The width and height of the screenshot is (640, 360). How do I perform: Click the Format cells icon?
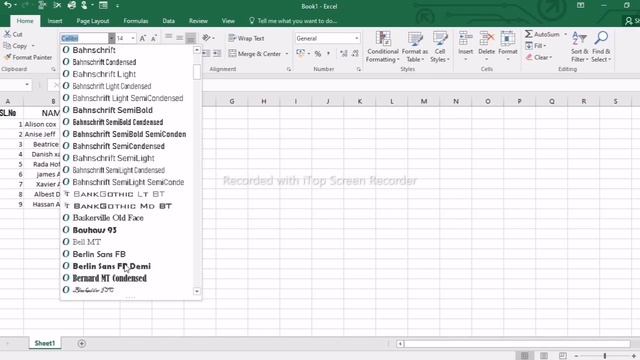(508, 38)
